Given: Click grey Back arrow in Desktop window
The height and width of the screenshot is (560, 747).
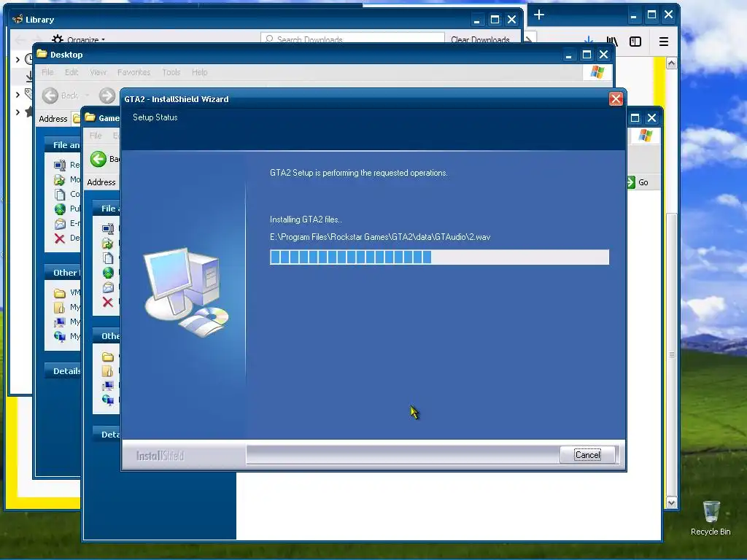Looking at the screenshot, I should [x=50, y=96].
